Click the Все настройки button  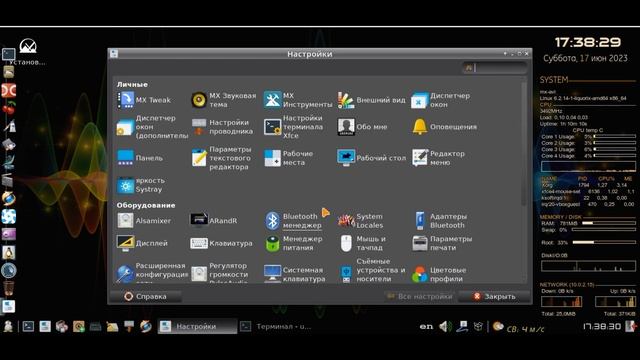click(420, 297)
